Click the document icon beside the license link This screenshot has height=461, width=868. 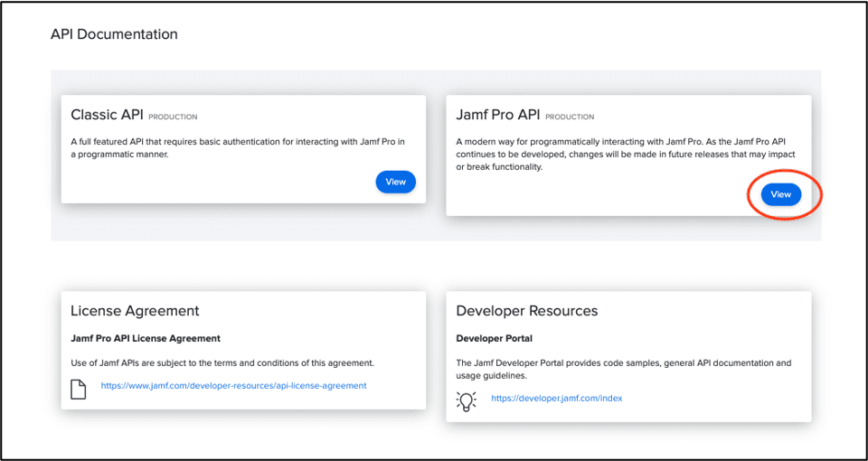[x=79, y=389]
